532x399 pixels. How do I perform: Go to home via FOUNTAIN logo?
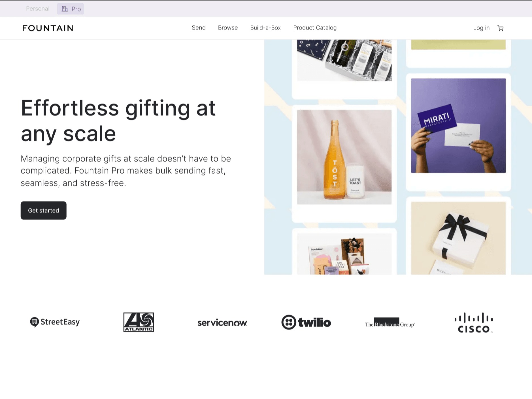[x=48, y=28]
